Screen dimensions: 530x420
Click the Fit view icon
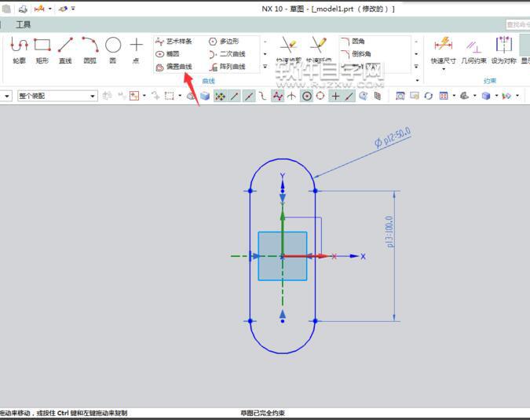(400, 96)
